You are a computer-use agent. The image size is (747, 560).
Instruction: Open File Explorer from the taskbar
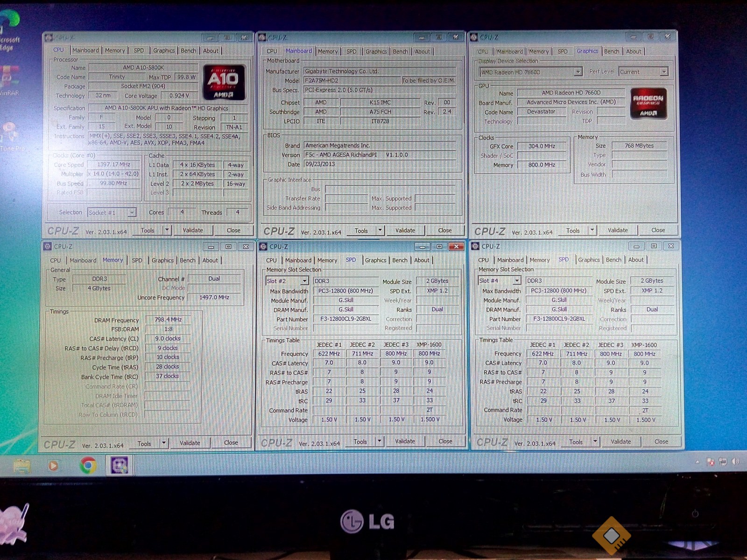22,465
